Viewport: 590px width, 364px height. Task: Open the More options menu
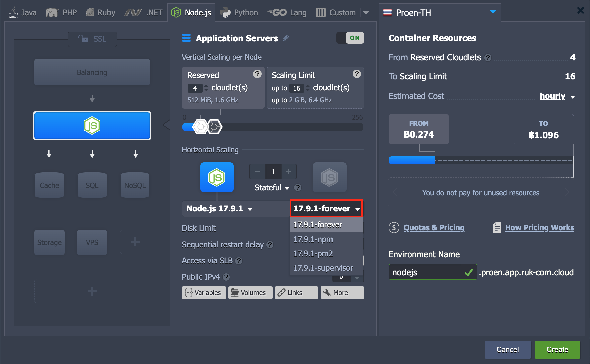point(342,293)
